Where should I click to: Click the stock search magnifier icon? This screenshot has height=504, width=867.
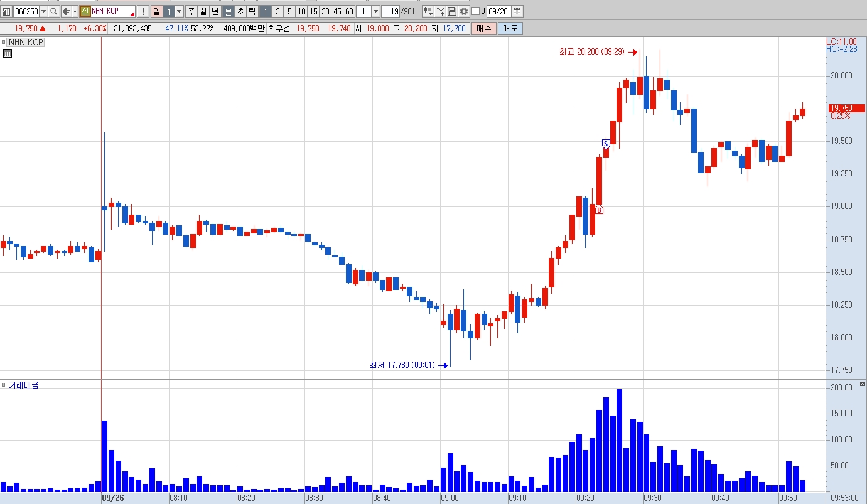click(x=54, y=11)
